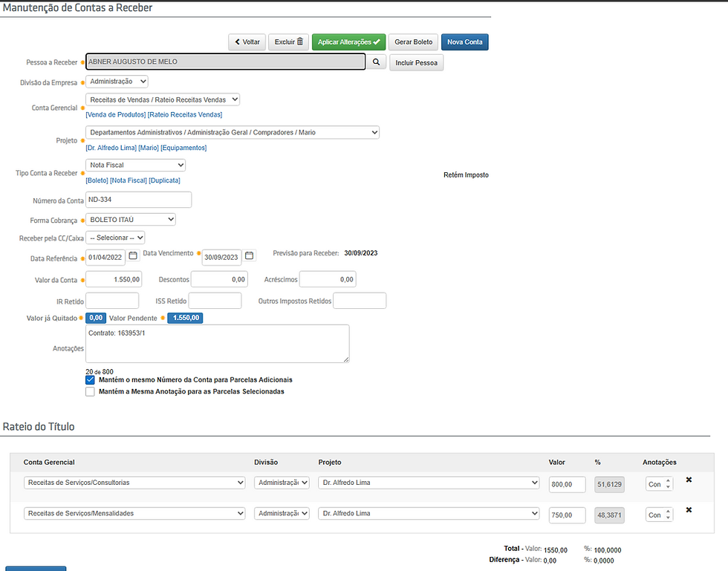Image resolution: width=728 pixels, height=571 pixels.
Task: Open Forma Cobrança dropdown
Action: [131, 220]
